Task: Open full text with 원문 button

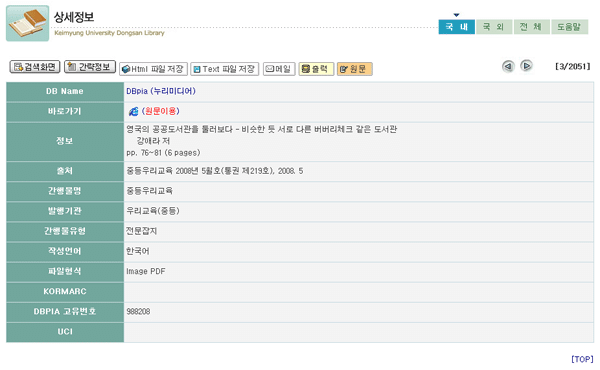Action: coord(354,69)
